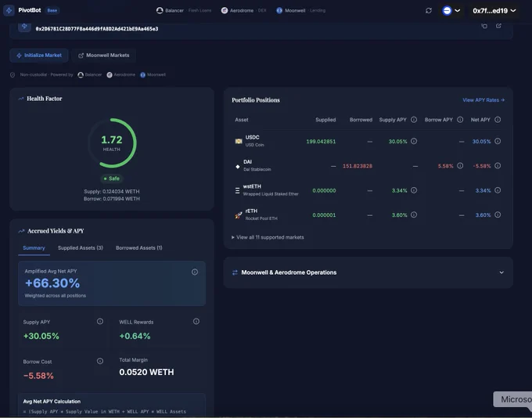Viewport: 532px width, 418px height.
Task: Click the USDC supplied value 199.042851
Action: click(321, 142)
